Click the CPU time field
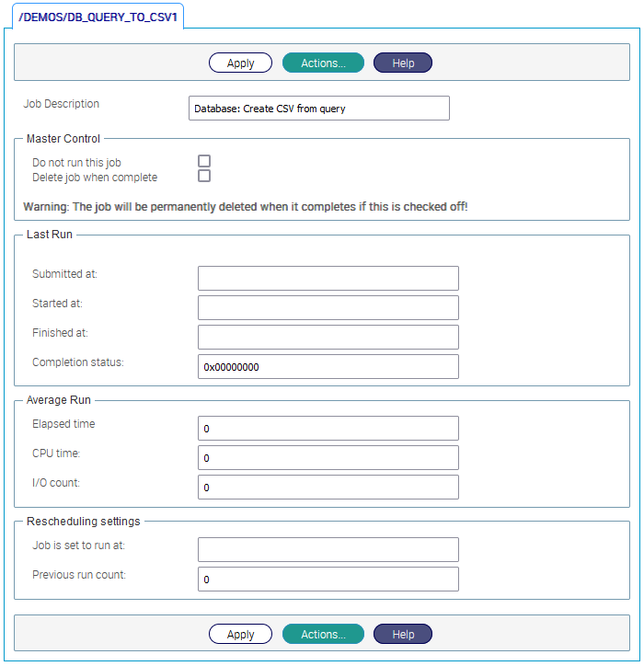This screenshot has width=644, height=666. pyautogui.click(x=328, y=458)
